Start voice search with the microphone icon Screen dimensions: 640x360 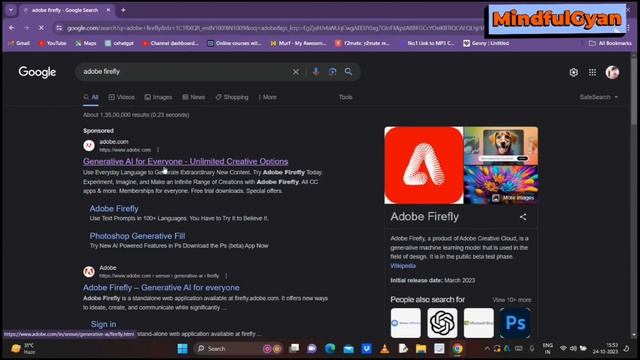316,72
